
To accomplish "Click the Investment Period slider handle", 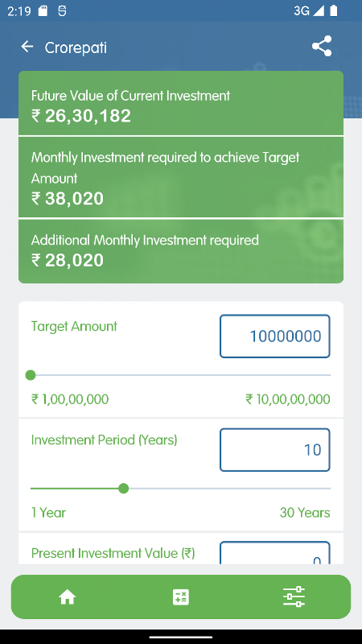I will click(x=123, y=489).
